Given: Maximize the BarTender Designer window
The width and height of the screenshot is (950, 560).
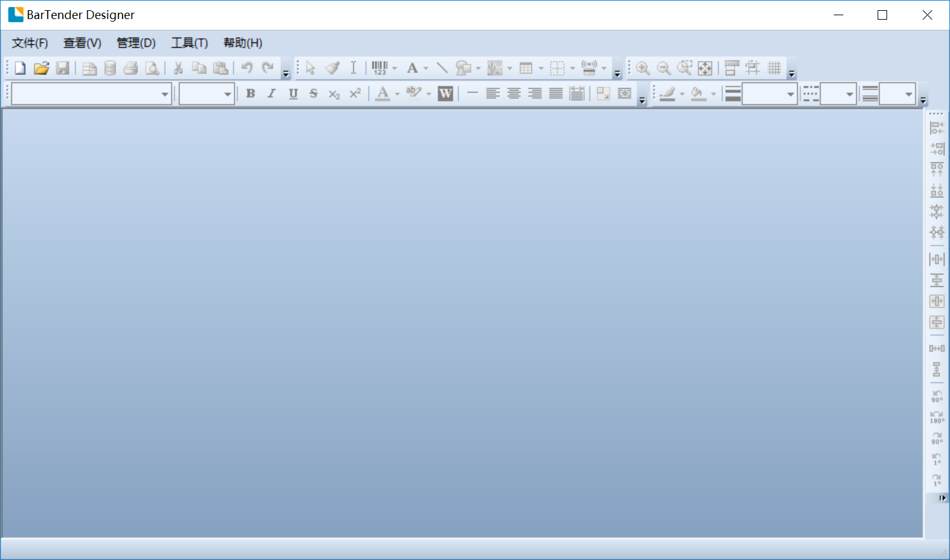Looking at the screenshot, I should (882, 15).
